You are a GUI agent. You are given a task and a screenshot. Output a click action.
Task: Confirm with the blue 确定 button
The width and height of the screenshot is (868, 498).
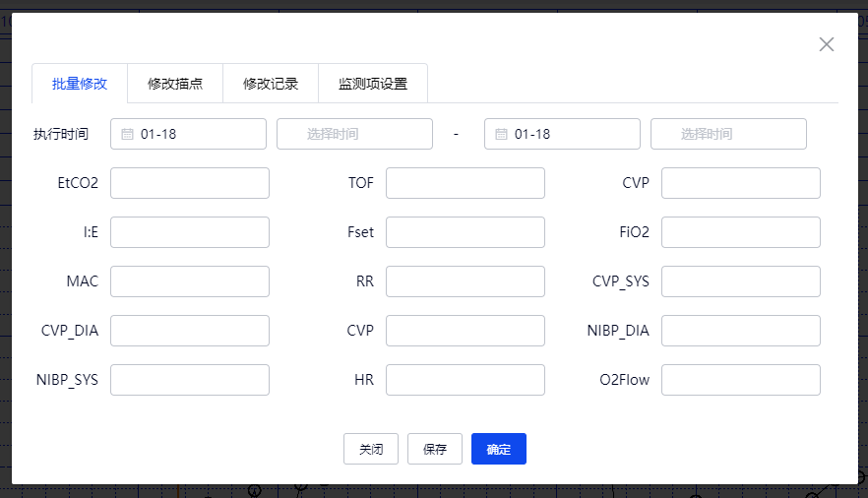coord(499,449)
